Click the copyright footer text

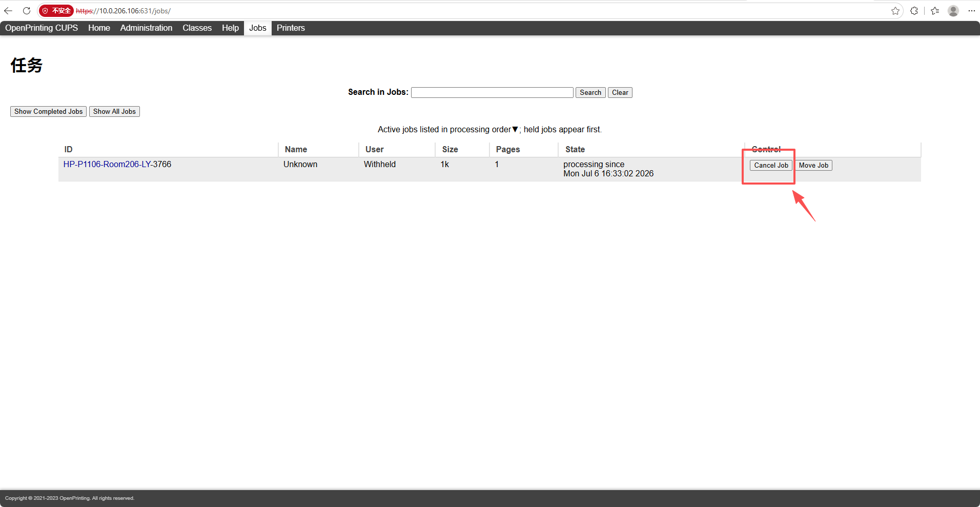[70, 498]
